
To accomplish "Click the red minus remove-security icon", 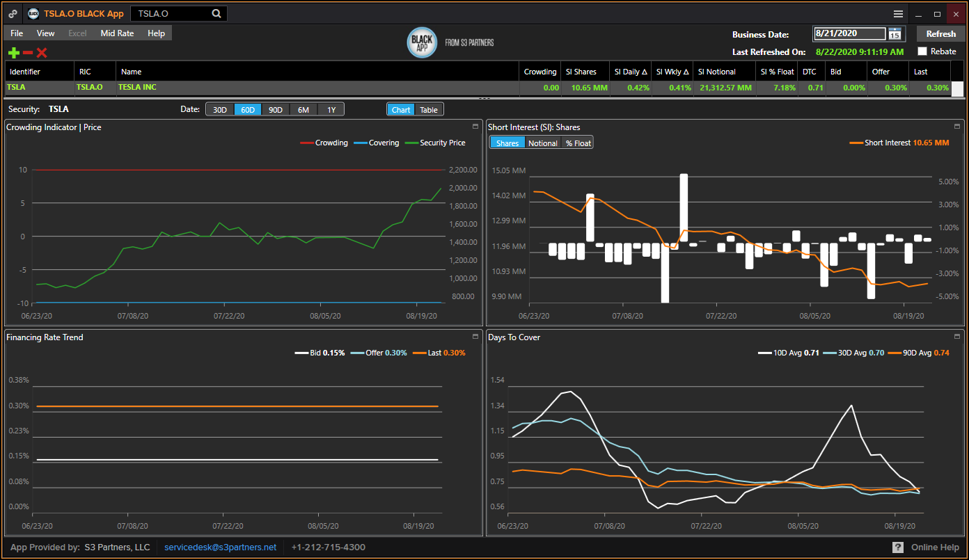I will coord(28,53).
